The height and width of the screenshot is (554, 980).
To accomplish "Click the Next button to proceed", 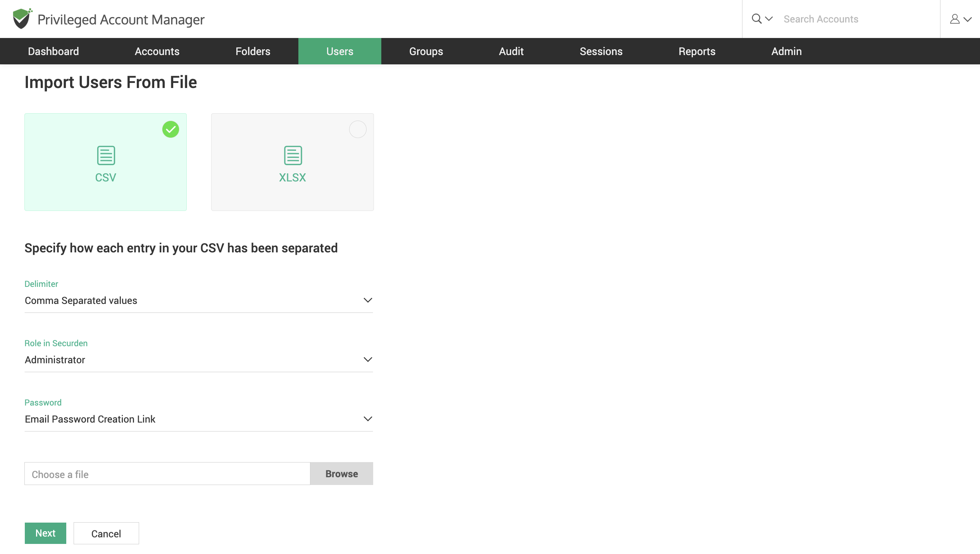I will point(45,532).
